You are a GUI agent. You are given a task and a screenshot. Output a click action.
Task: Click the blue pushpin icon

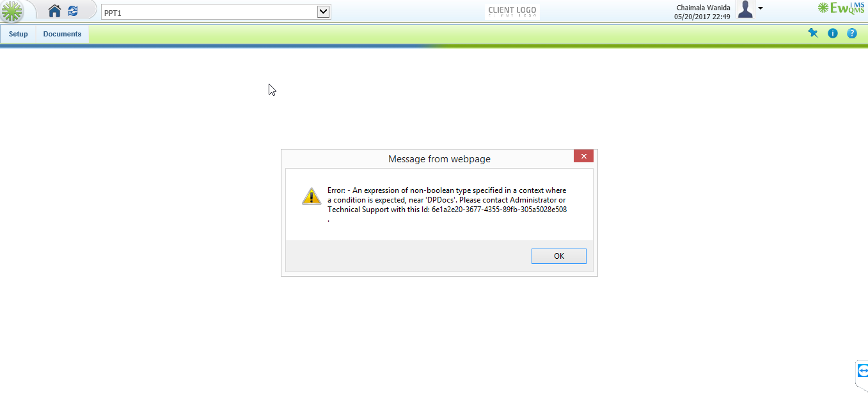[813, 33]
